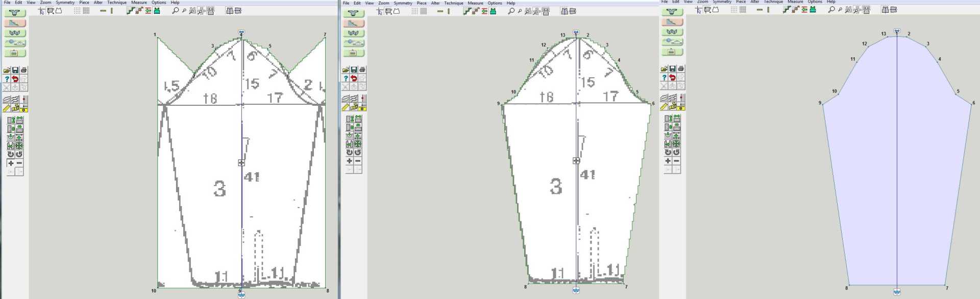This screenshot has height=299, width=980.
Task: Click the plus button in left window's side toolbar
Action: point(11,163)
